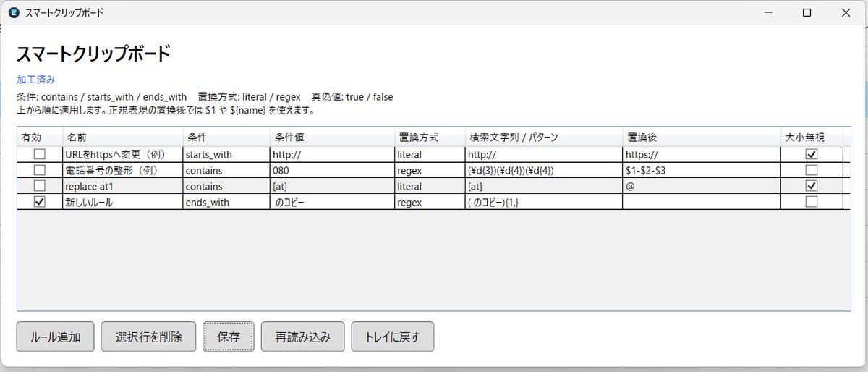This screenshot has width=868, height=372.
Task: Click the 加工済み status link
Action: (x=35, y=79)
